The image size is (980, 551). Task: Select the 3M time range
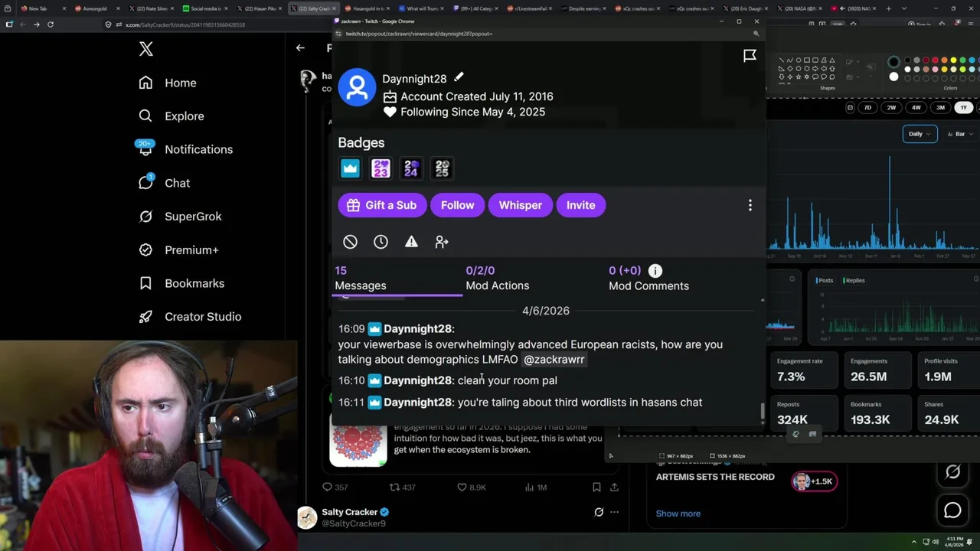click(941, 108)
